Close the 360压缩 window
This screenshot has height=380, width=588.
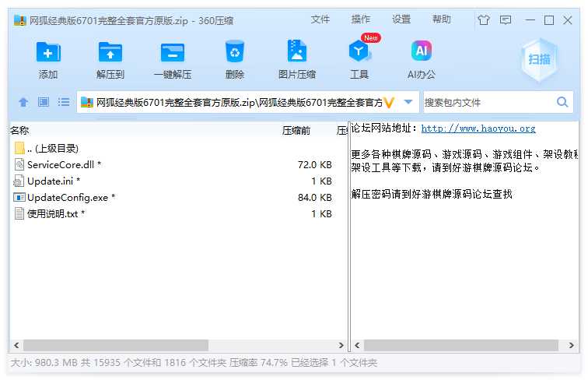point(568,20)
